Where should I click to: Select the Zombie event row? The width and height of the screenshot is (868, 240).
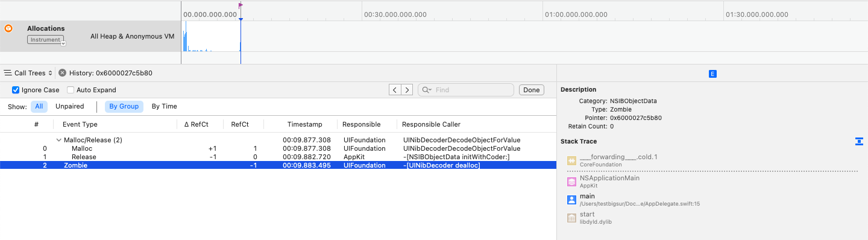[278, 165]
